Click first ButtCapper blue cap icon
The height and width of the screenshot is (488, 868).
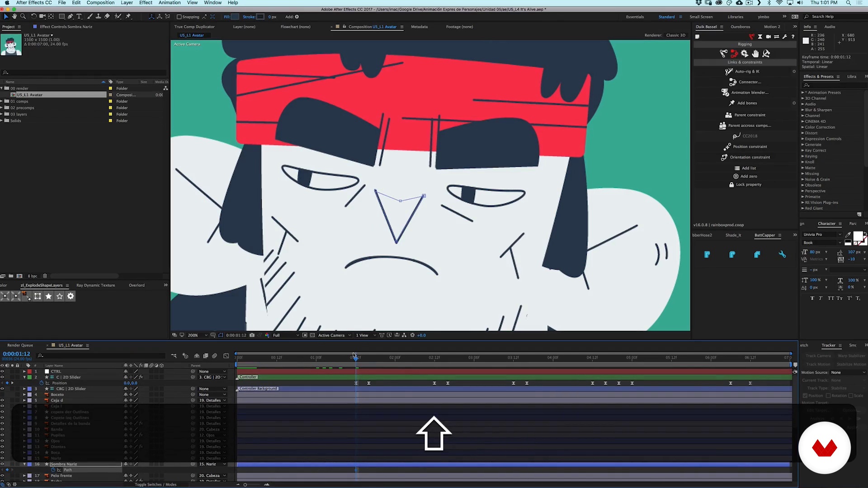[x=708, y=254]
